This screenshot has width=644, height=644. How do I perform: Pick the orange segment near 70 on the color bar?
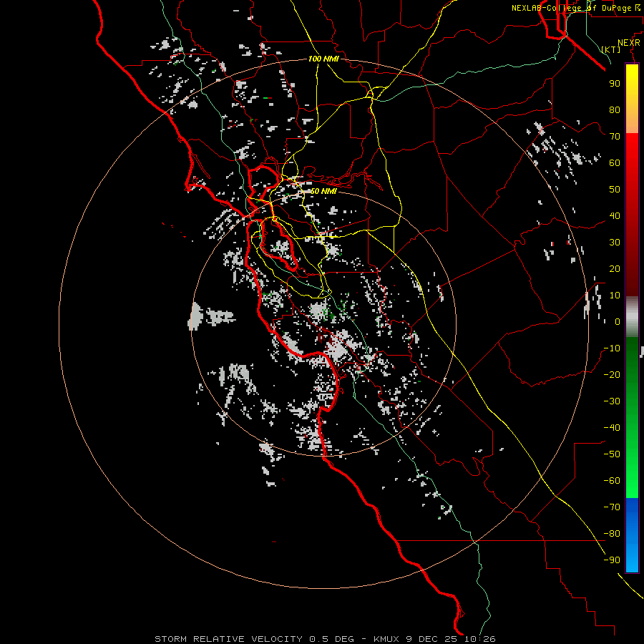pyautogui.click(x=632, y=123)
